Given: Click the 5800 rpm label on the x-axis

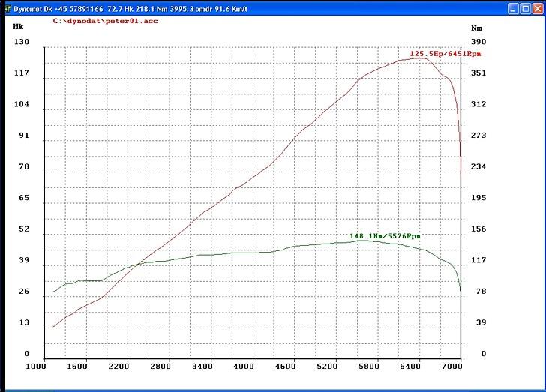Looking at the screenshot, I should 367,366.
